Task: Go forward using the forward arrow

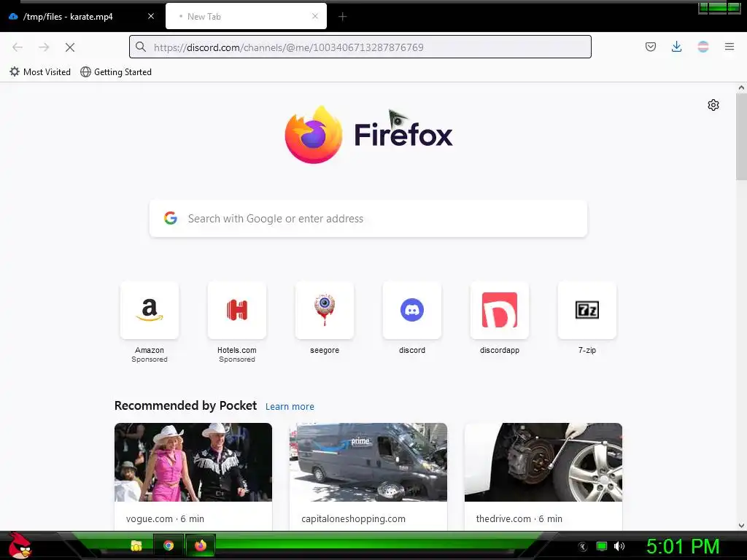Action: [x=44, y=47]
